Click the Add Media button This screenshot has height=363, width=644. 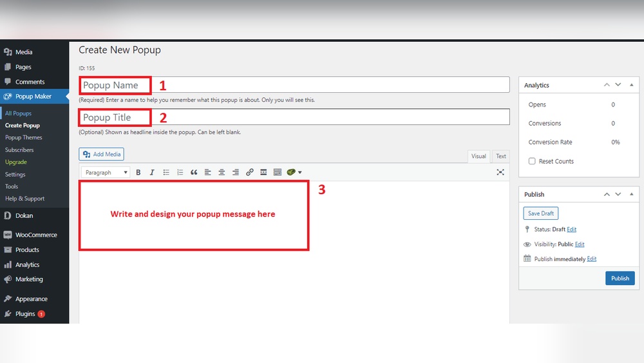(x=102, y=154)
